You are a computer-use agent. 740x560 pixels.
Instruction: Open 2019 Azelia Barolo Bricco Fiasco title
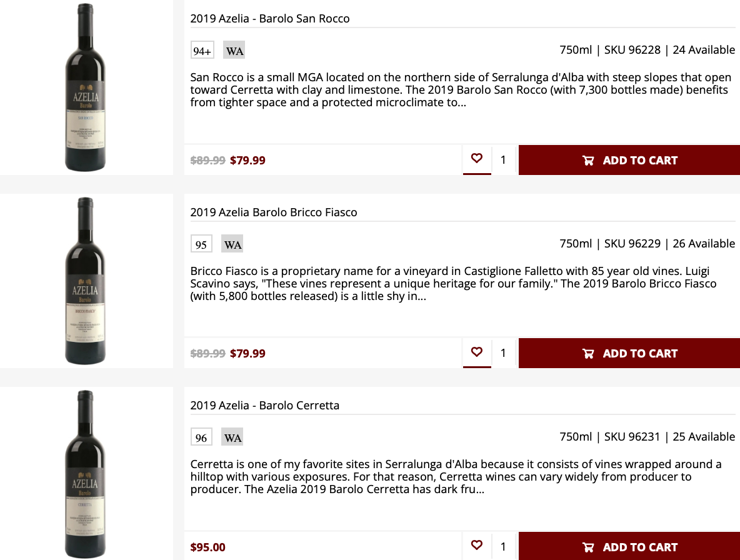[x=274, y=212]
